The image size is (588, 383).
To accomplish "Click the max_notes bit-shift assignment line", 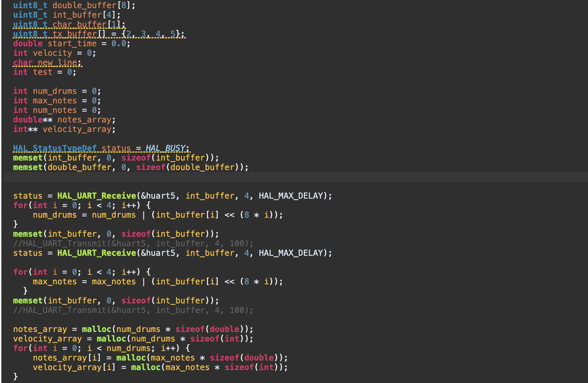I will 158,282.
